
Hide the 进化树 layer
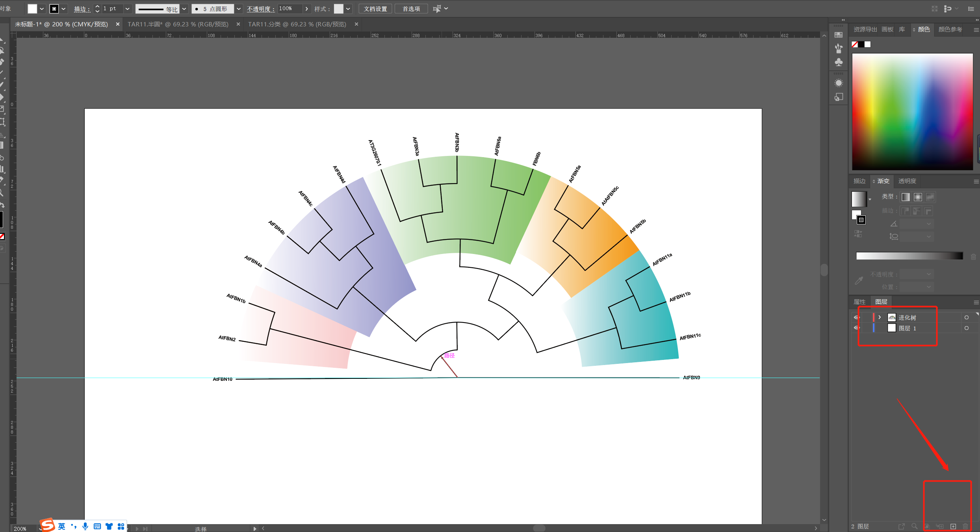click(x=856, y=317)
